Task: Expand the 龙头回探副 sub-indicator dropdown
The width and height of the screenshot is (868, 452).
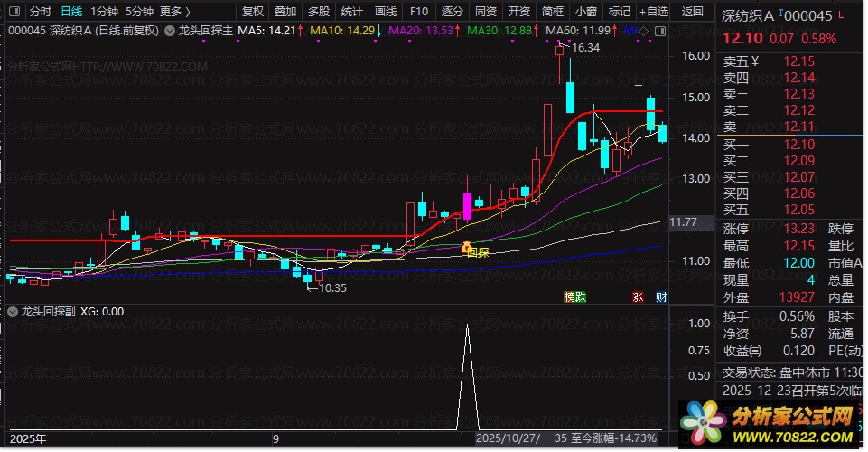Action: pyautogui.click(x=13, y=312)
